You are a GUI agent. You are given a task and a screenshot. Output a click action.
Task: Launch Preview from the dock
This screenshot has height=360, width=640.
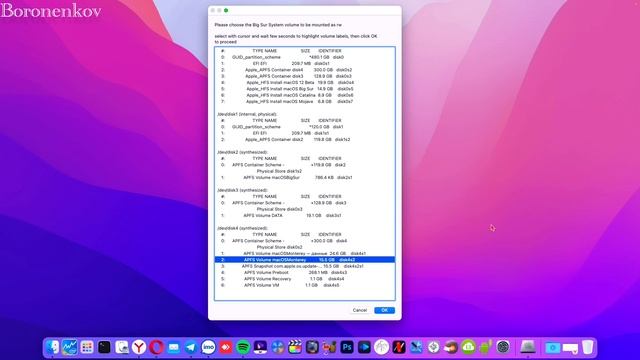[x=122, y=347]
